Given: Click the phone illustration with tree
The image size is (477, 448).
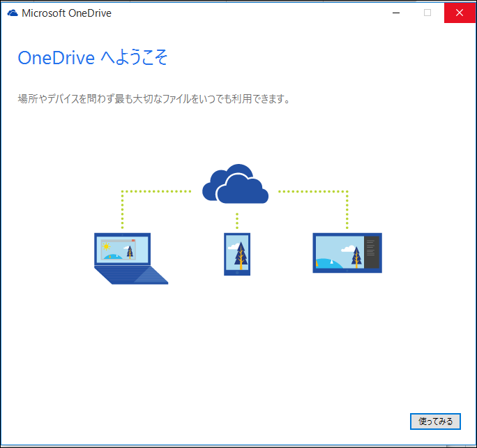Looking at the screenshot, I should click(x=237, y=254).
